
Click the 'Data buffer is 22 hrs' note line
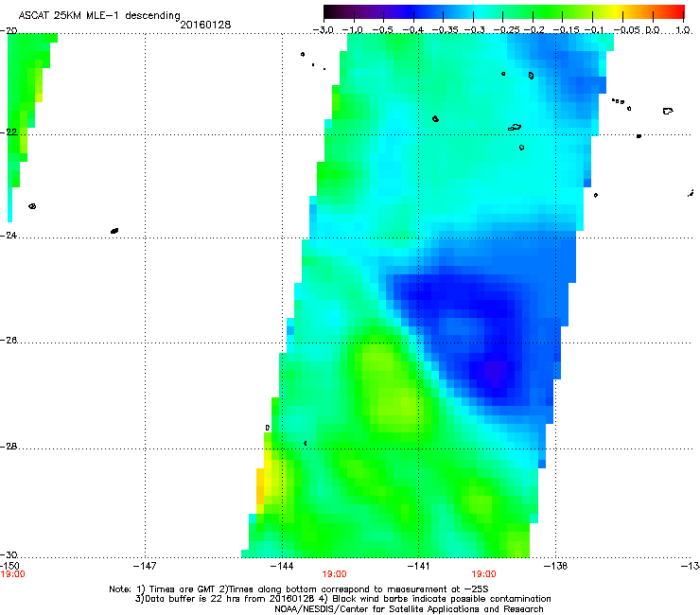coord(342,599)
